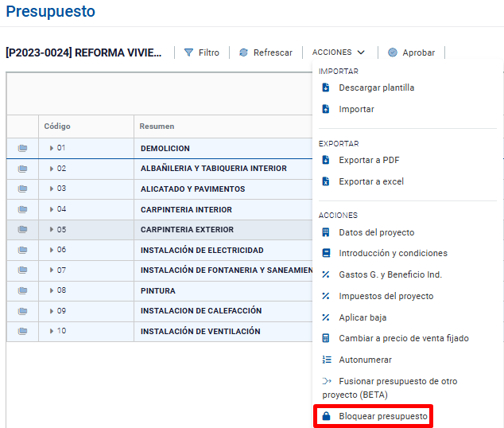Click the Exportar a PDF file icon
The height and width of the screenshot is (428, 504).
coord(325,160)
